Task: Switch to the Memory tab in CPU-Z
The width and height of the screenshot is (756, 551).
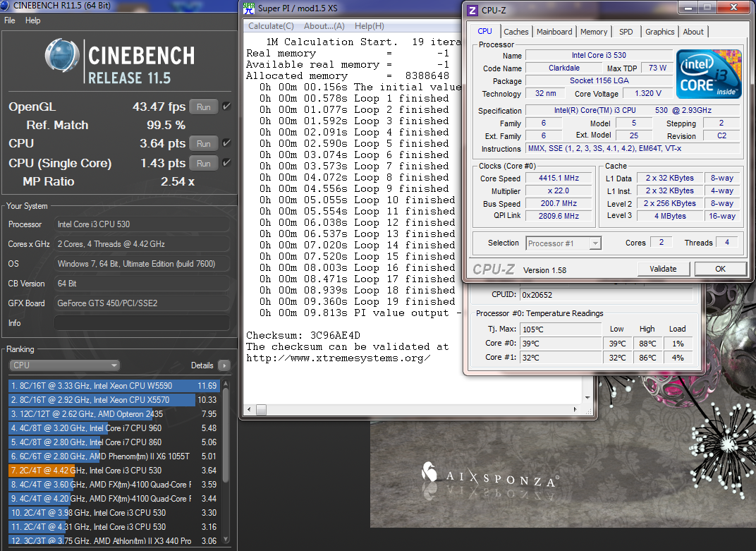Action: click(594, 32)
